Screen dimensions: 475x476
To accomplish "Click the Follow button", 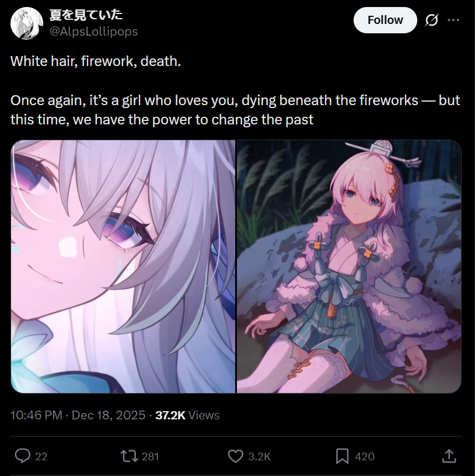I will 385,20.
